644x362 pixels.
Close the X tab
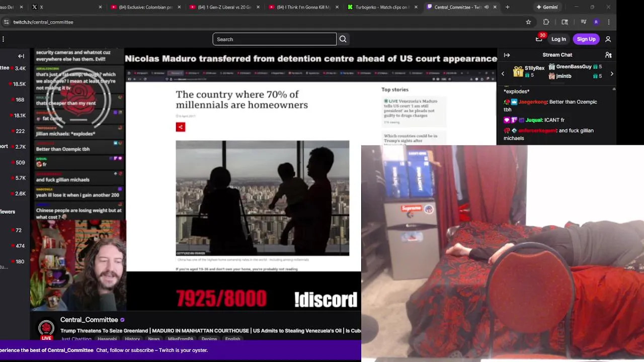point(100,7)
